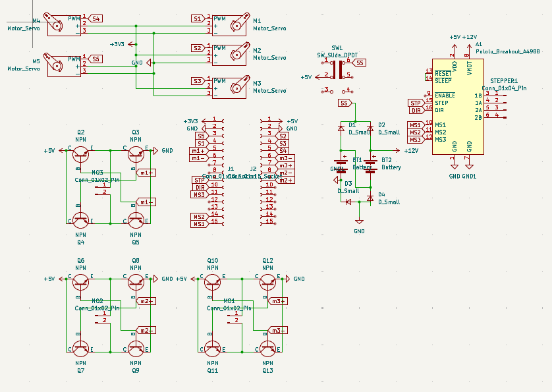
Task: Select the STP label at A1 STEP pin
Action: (415, 103)
